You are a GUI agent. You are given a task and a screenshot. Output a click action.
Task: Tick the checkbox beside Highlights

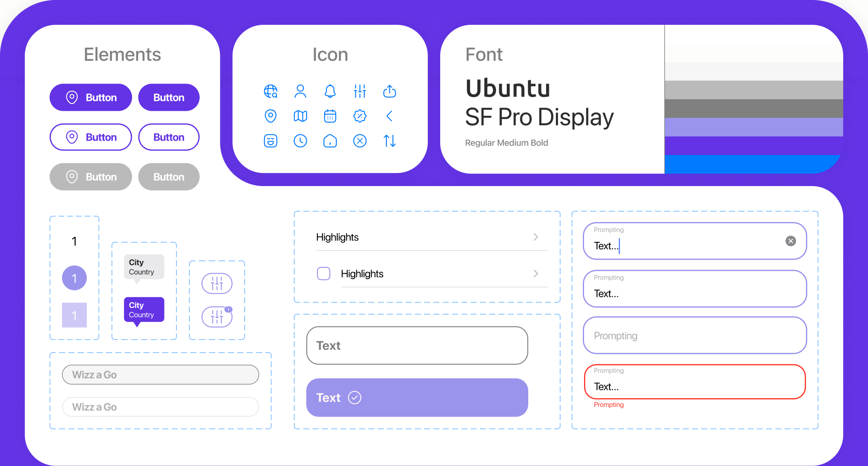coord(323,274)
